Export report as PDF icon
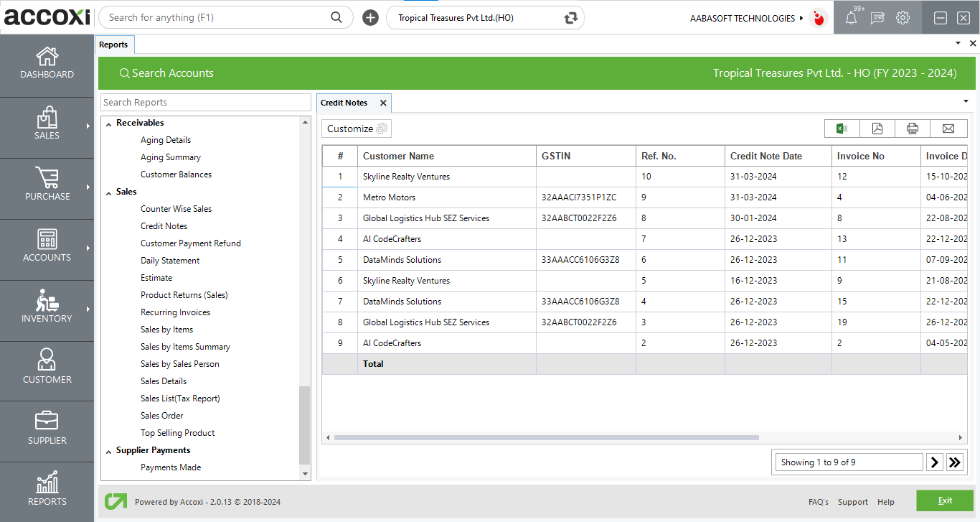Image resolution: width=980 pixels, height=522 pixels. pyautogui.click(x=877, y=129)
